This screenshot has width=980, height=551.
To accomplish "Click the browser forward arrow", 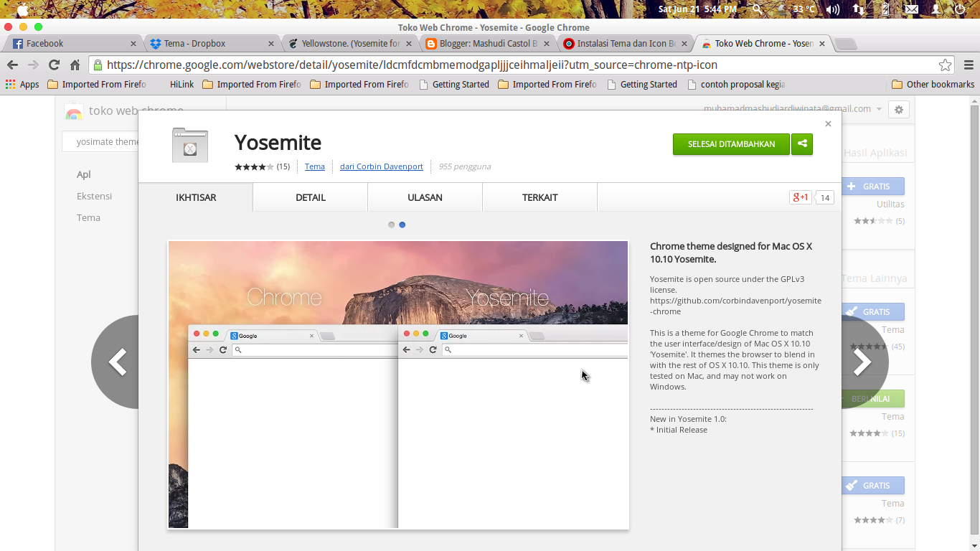I will [33, 65].
